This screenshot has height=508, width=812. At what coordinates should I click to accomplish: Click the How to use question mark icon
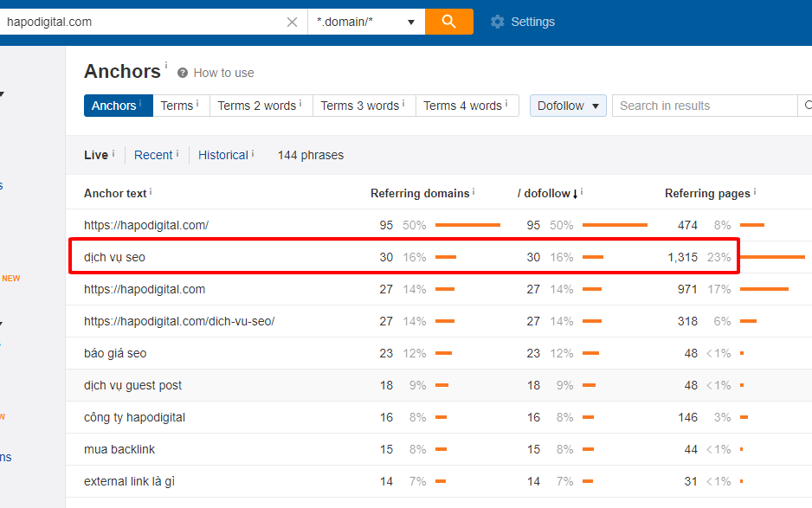183,73
